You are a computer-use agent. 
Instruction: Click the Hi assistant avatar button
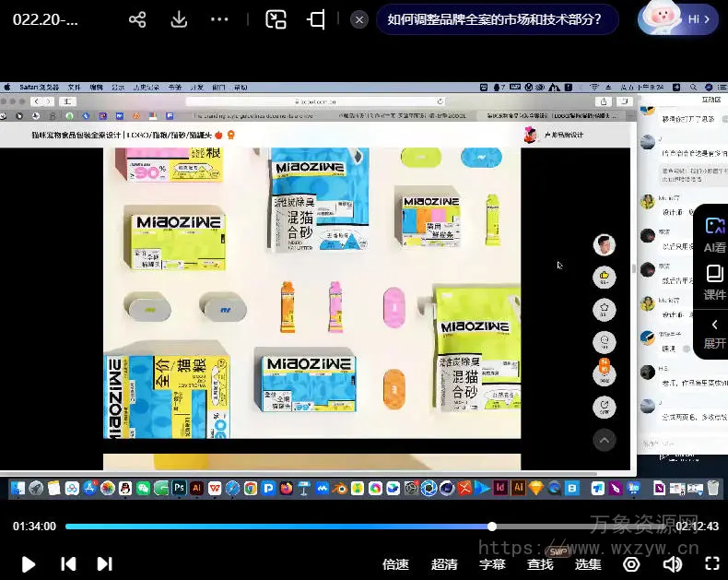click(x=678, y=19)
